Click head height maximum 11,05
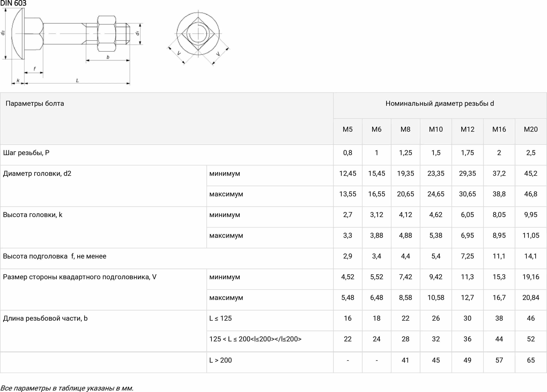This screenshot has height=392, width=547. [x=531, y=235]
